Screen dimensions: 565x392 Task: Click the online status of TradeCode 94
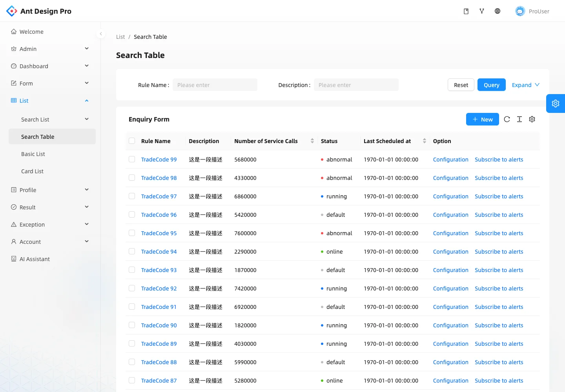(x=332, y=252)
